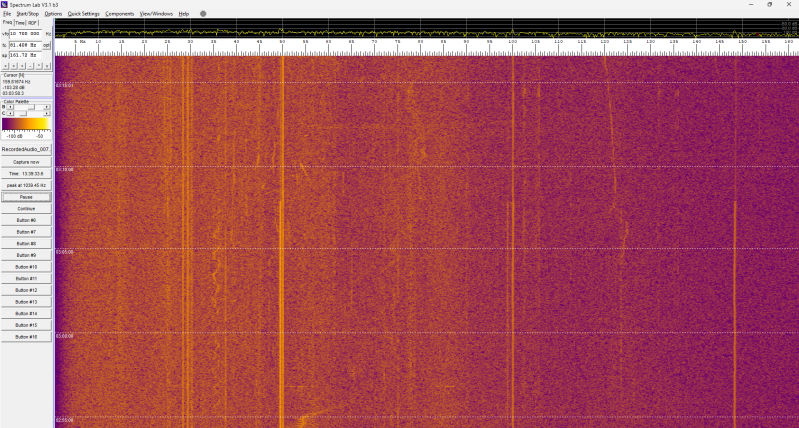Click Button #7
Viewport: 799px width, 428px height.
(26, 232)
